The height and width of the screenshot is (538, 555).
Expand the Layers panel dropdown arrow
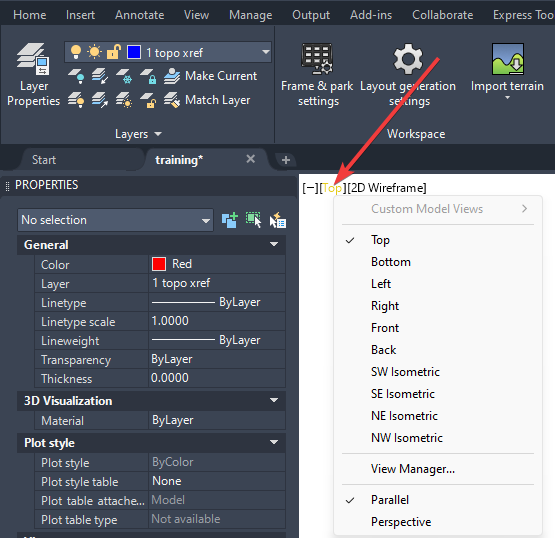[x=158, y=134]
